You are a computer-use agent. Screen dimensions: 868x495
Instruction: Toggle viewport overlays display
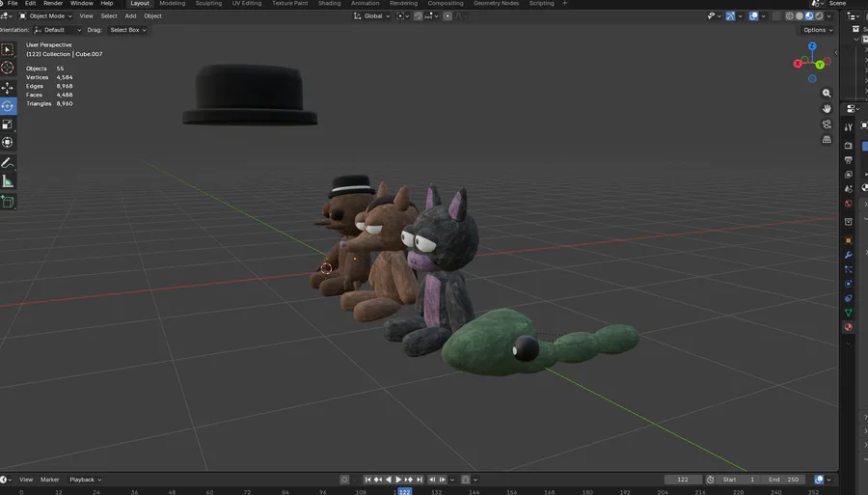(753, 16)
